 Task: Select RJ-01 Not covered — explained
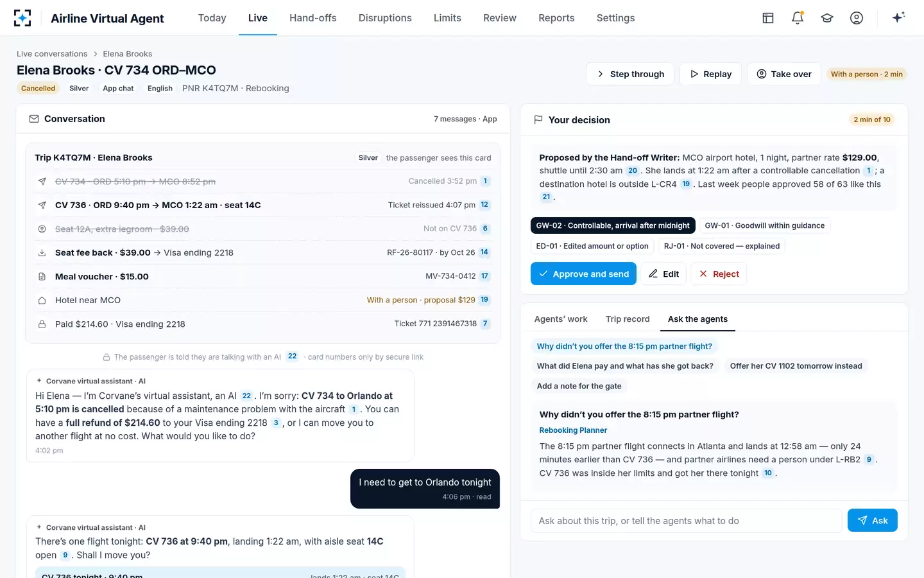tap(722, 246)
